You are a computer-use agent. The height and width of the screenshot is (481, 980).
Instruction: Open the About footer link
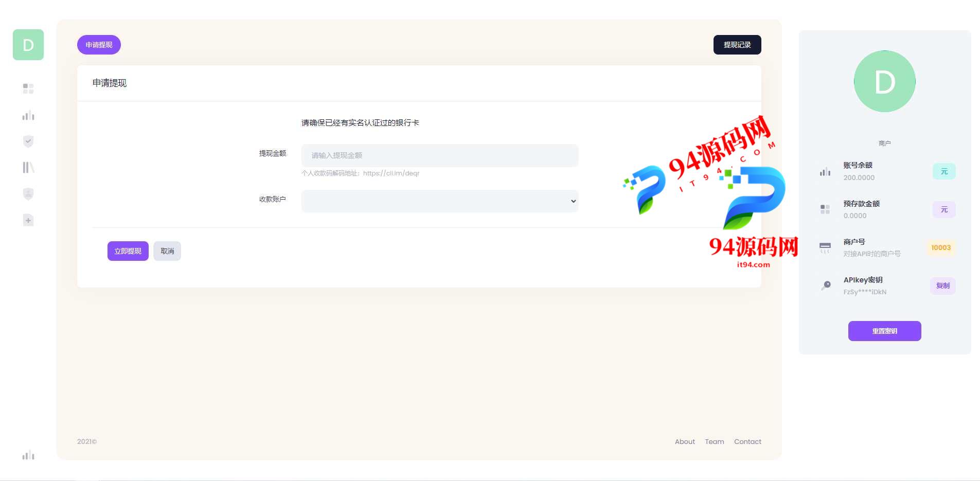point(685,441)
